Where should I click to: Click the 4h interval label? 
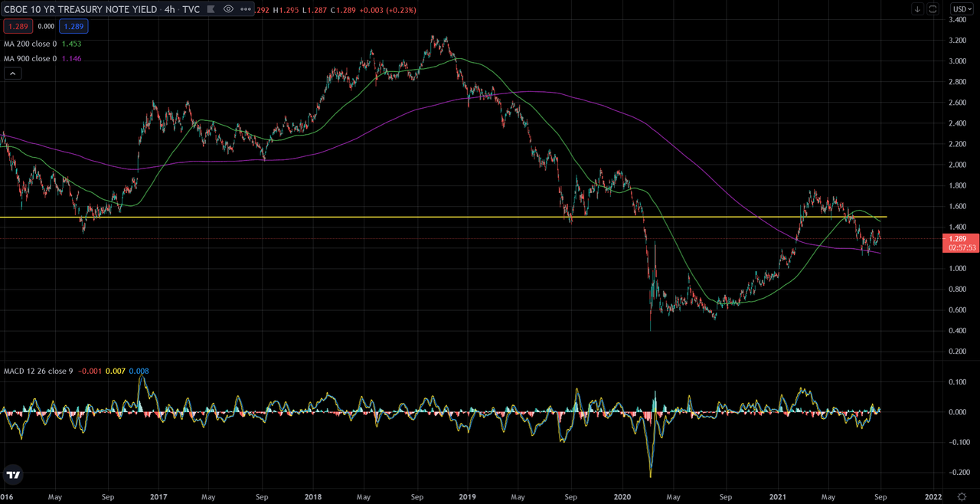coord(169,9)
